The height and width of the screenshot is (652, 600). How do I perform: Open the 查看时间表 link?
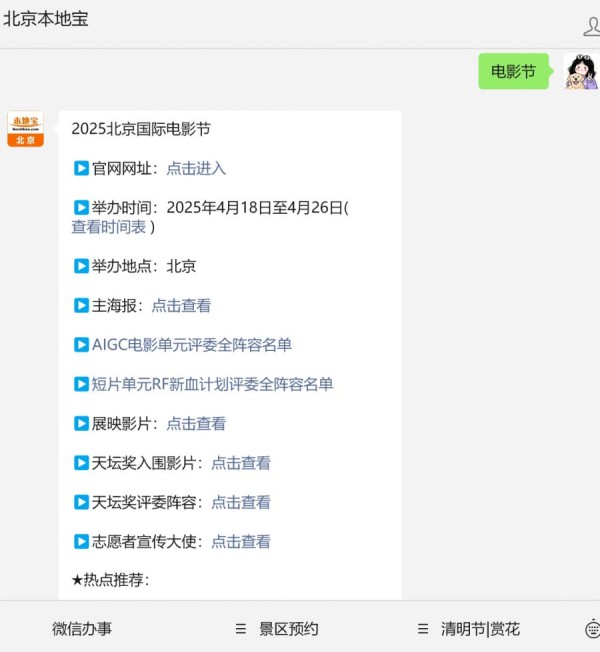[x=109, y=227]
